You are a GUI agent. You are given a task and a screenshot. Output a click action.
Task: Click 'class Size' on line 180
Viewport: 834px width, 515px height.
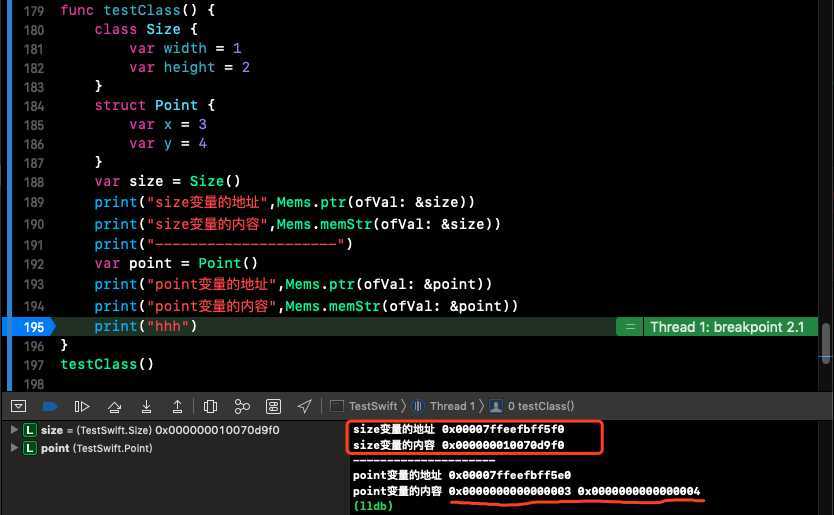click(x=138, y=29)
